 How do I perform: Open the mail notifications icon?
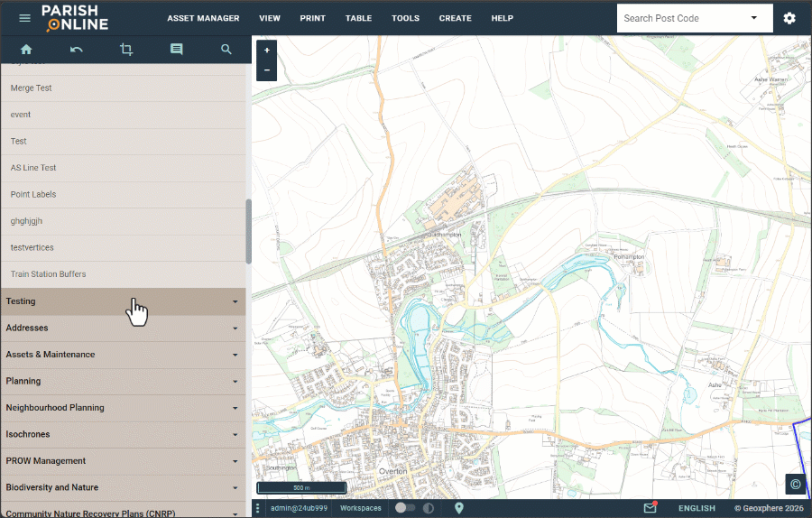(x=650, y=508)
